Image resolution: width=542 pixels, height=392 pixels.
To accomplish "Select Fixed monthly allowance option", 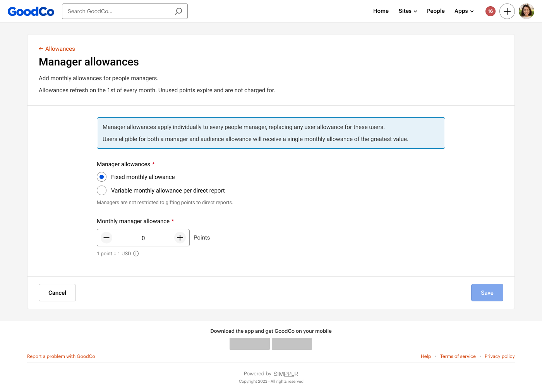I will 101,177.
